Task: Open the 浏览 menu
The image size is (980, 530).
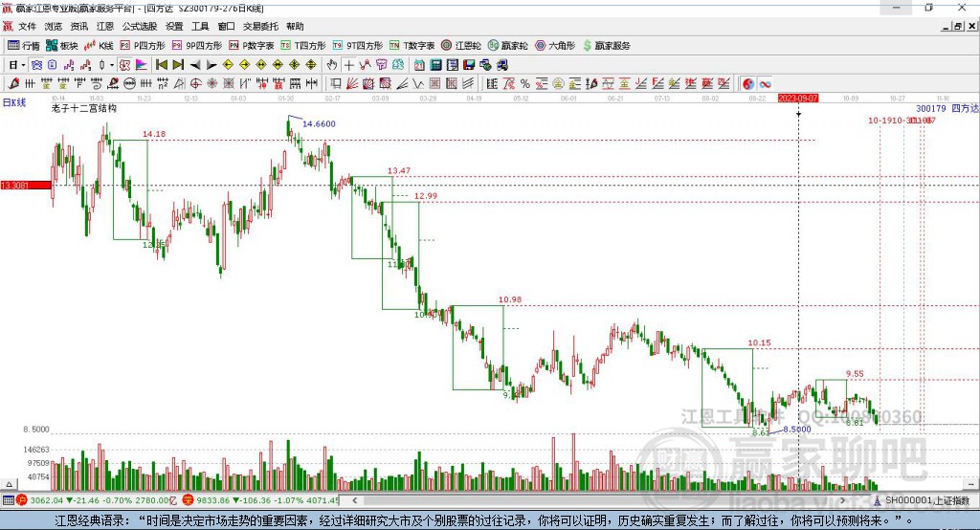Action: (x=54, y=26)
